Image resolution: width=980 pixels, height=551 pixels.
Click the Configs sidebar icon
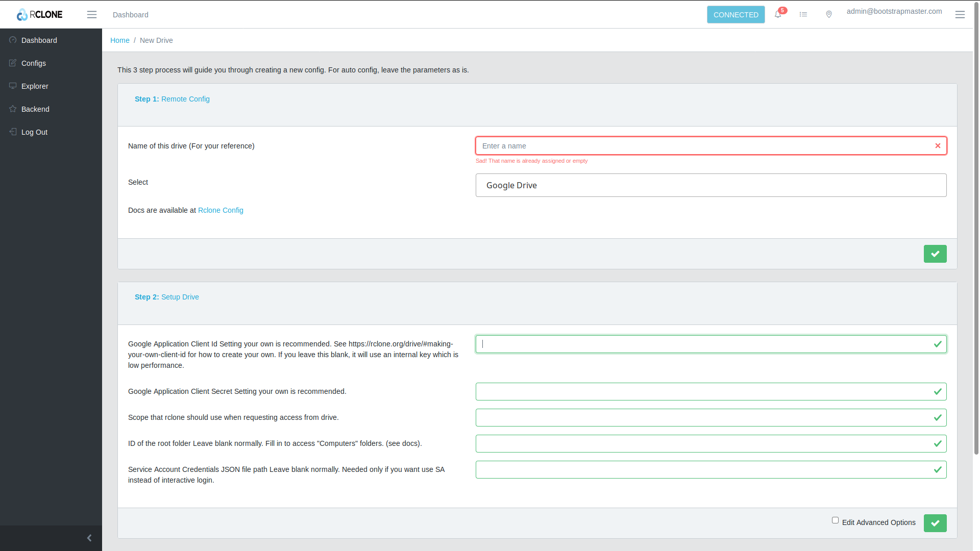pos(12,63)
